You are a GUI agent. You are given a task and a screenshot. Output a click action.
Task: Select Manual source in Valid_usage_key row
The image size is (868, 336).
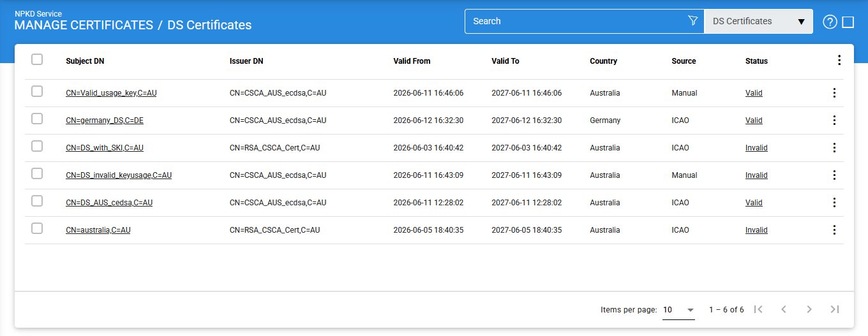click(684, 93)
